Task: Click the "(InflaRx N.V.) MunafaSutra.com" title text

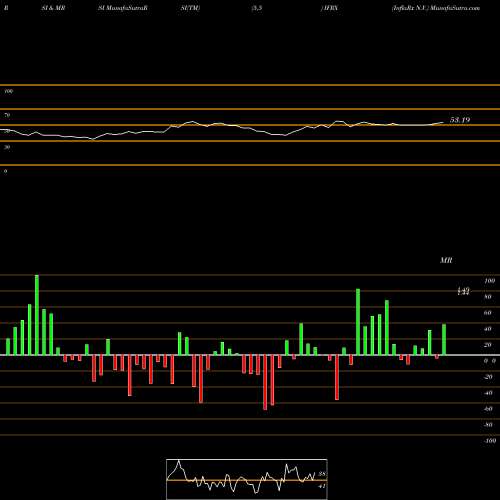Action: tap(436, 8)
